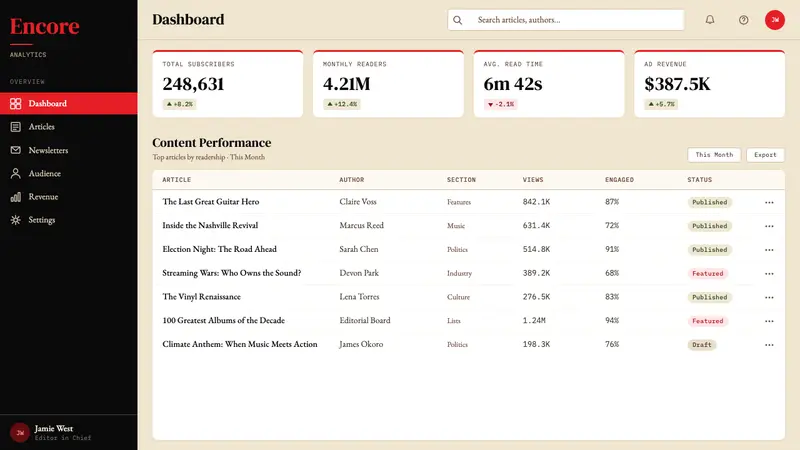Click Jamie West avatar in sidebar footer
Viewport: 800px width, 450px height.
20,433
